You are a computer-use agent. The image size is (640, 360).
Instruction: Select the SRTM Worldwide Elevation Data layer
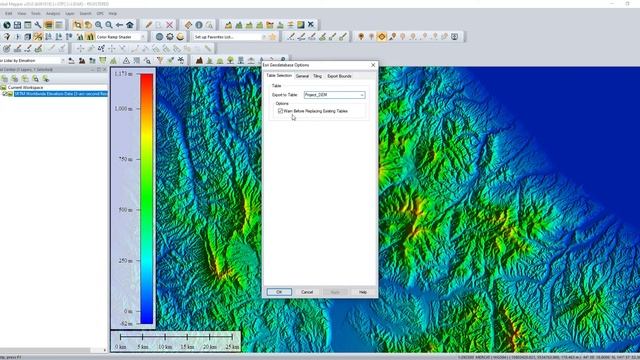click(61, 94)
